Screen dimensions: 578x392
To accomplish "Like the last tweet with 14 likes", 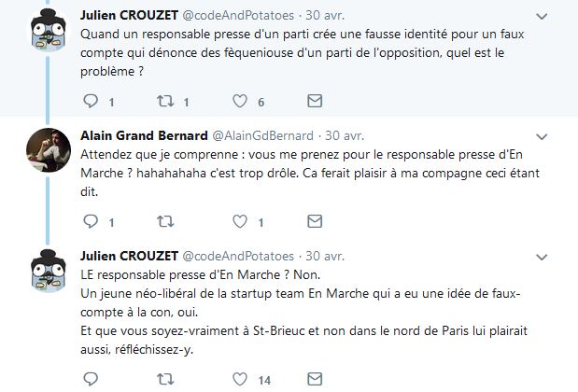I will click(x=240, y=380).
